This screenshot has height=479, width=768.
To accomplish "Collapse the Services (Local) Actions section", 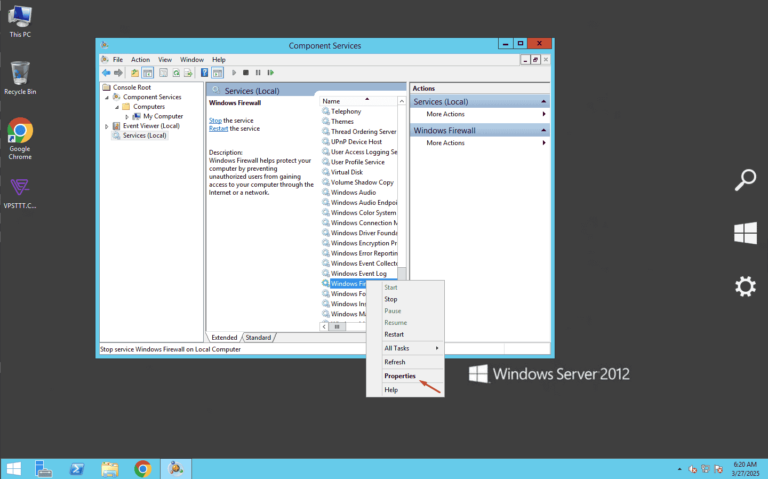I will tap(543, 101).
